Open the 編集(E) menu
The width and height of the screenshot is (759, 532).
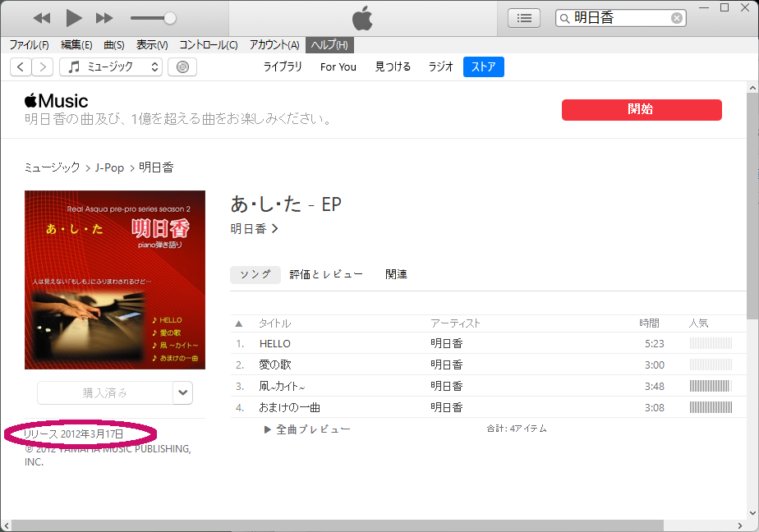pyautogui.click(x=76, y=45)
